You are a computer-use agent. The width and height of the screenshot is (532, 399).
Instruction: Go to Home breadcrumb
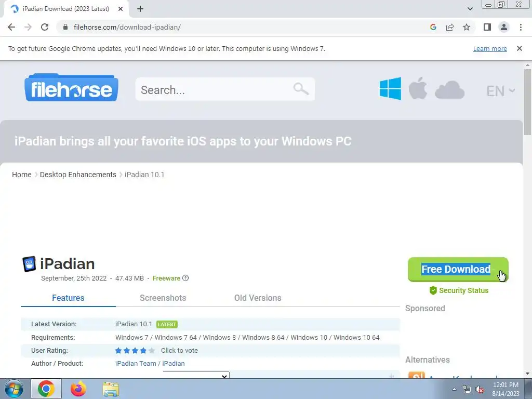[x=22, y=175]
